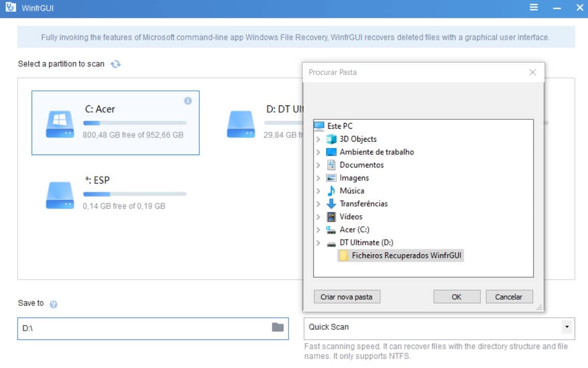Expand the Transferências tree node
This screenshot has height=368, width=588.
pyautogui.click(x=319, y=204)
